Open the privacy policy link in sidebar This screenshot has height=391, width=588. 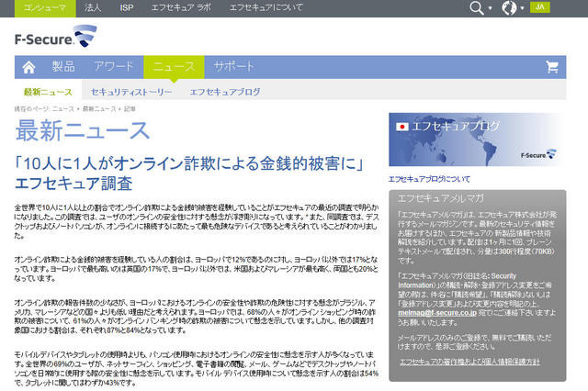click(469, 362)
